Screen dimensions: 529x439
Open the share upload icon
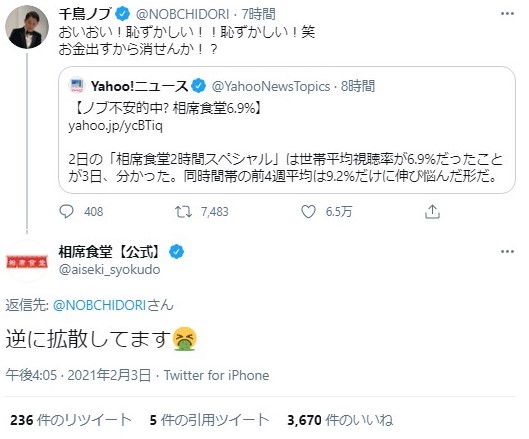pyautogui.click(x=432, y=212)
